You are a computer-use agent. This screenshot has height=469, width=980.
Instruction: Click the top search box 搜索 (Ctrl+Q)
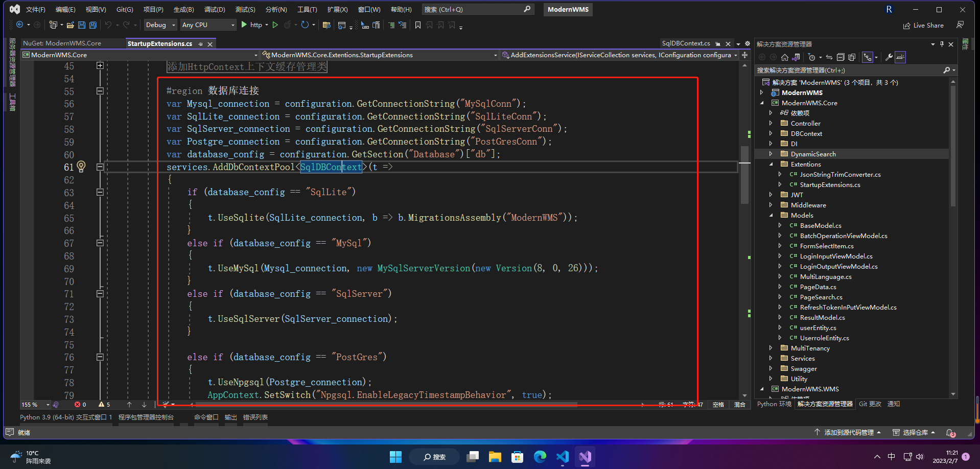tap(477, 9)
